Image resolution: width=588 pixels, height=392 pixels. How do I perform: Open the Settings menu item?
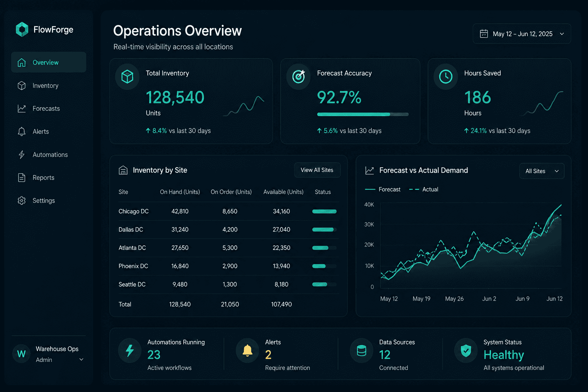point(49,201)
